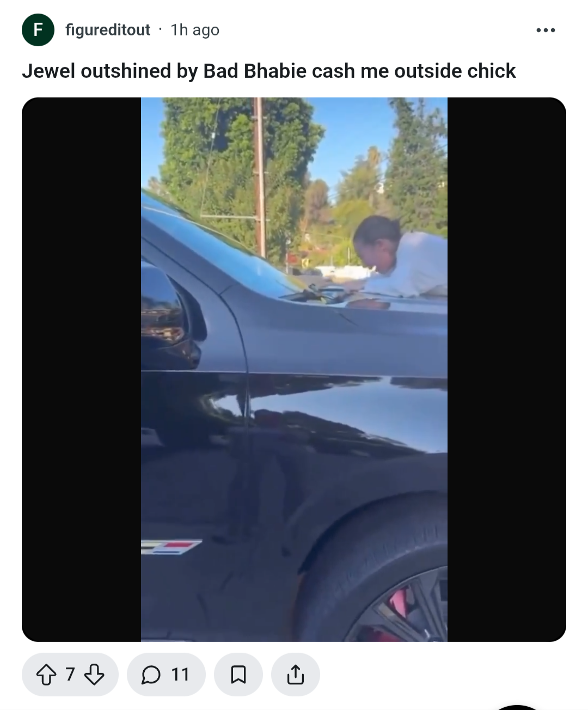Viewport: 588px width, 710px height.
Task: Open the figureditout username link
Action: [108, 30]
